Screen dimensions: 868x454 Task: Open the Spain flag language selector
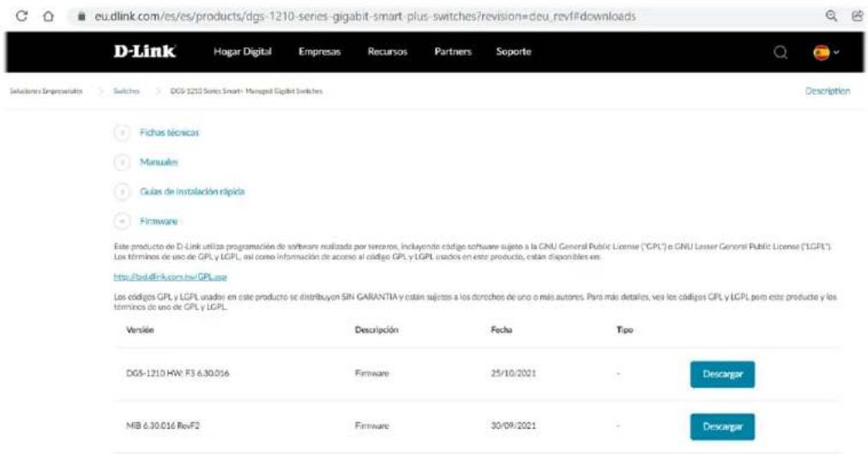point(826,52)
